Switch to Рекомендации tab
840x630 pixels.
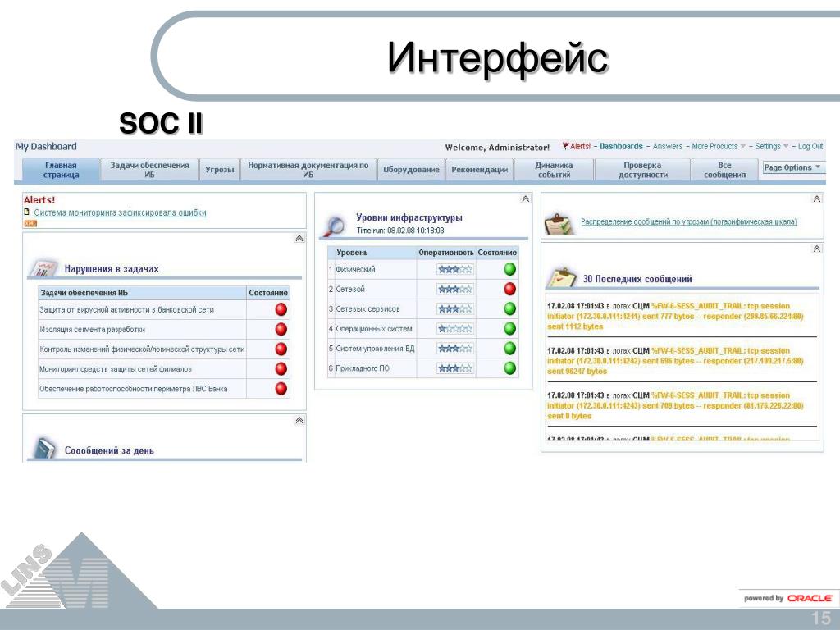click(479, 170)
